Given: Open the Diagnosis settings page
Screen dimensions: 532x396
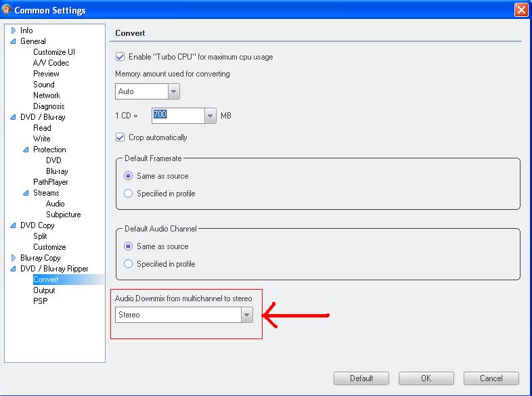Looking at the screenshot, I should tap(49, 106).
